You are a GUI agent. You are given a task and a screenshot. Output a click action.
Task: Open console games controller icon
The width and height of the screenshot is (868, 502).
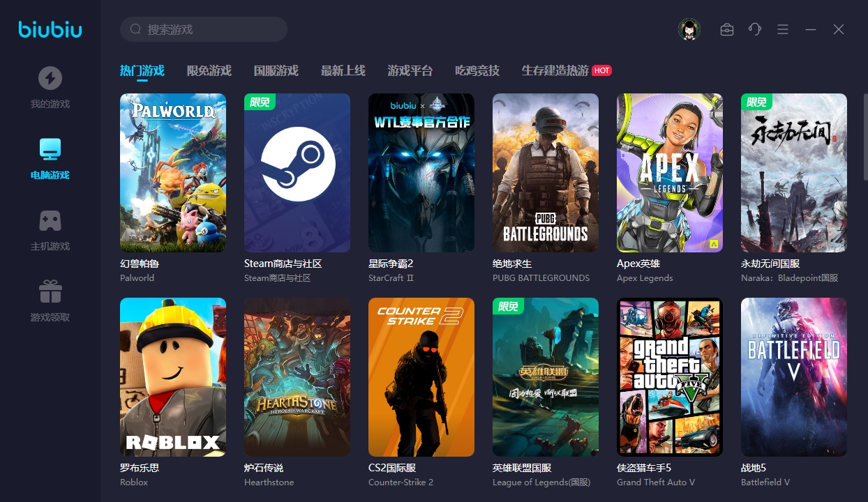tap(50, 220)
